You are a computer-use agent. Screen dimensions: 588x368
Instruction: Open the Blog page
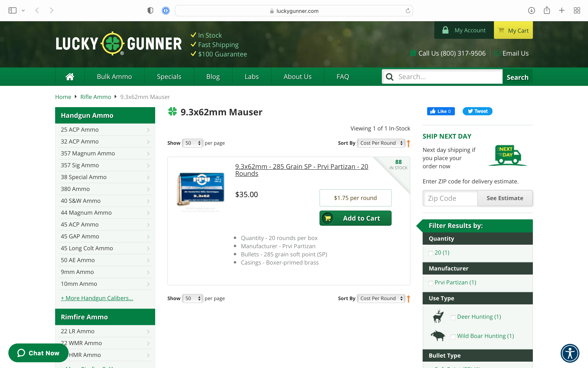pos(213,77)
